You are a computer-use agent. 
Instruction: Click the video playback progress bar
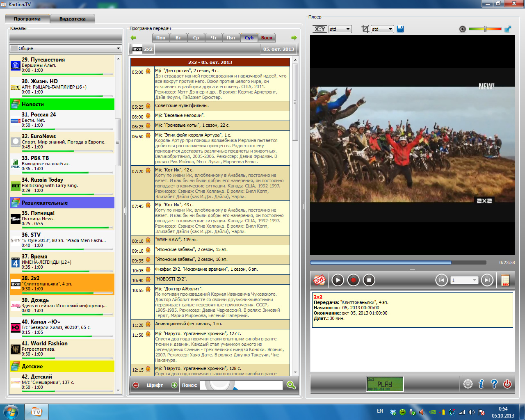(x=398, y=262)
